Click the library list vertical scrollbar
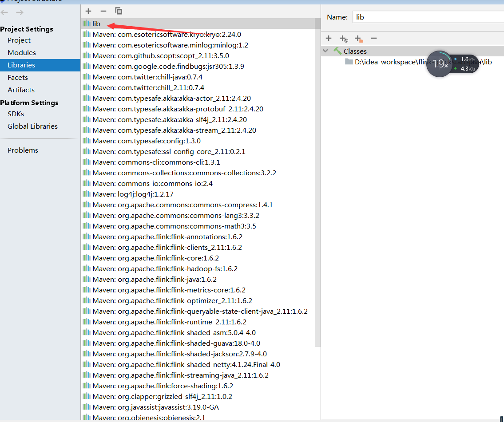 click(317, 182)
